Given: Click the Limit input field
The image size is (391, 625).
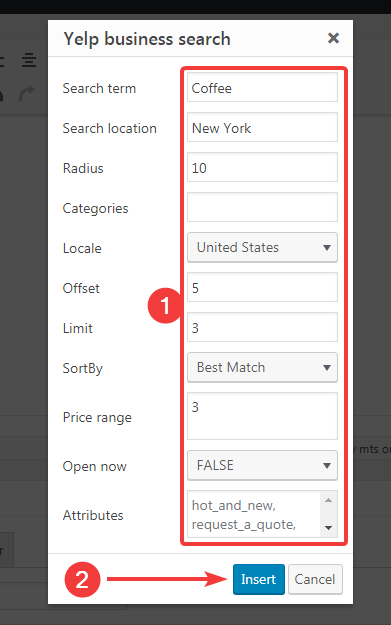Looking at the screenshot, I should 262,327.
